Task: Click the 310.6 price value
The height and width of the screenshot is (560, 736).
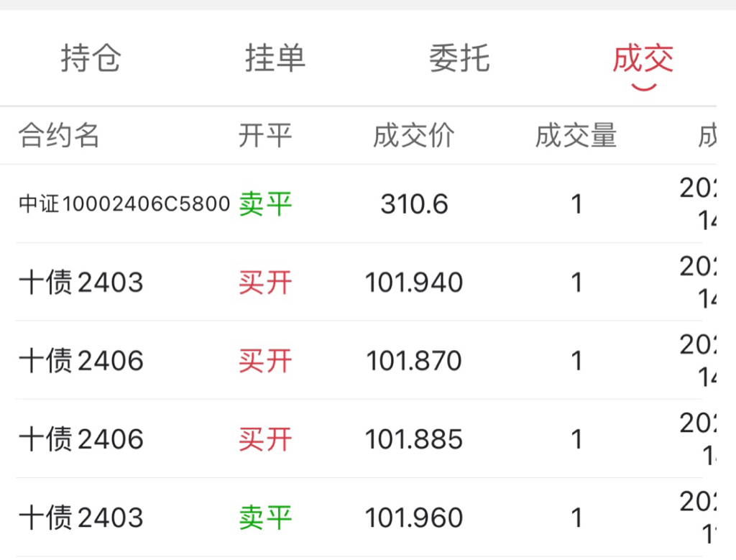Action: click(x=414, y=204)
